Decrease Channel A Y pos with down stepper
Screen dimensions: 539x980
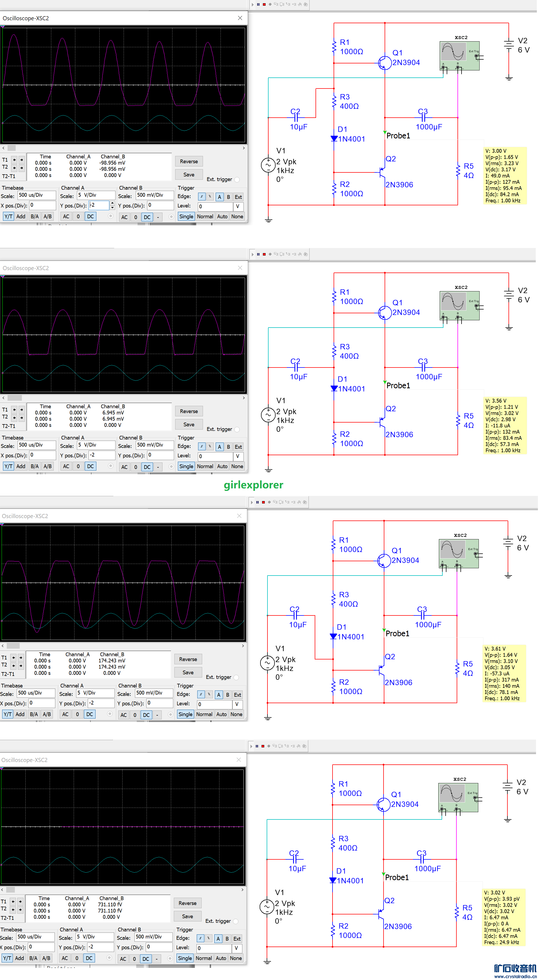(112, 208)
